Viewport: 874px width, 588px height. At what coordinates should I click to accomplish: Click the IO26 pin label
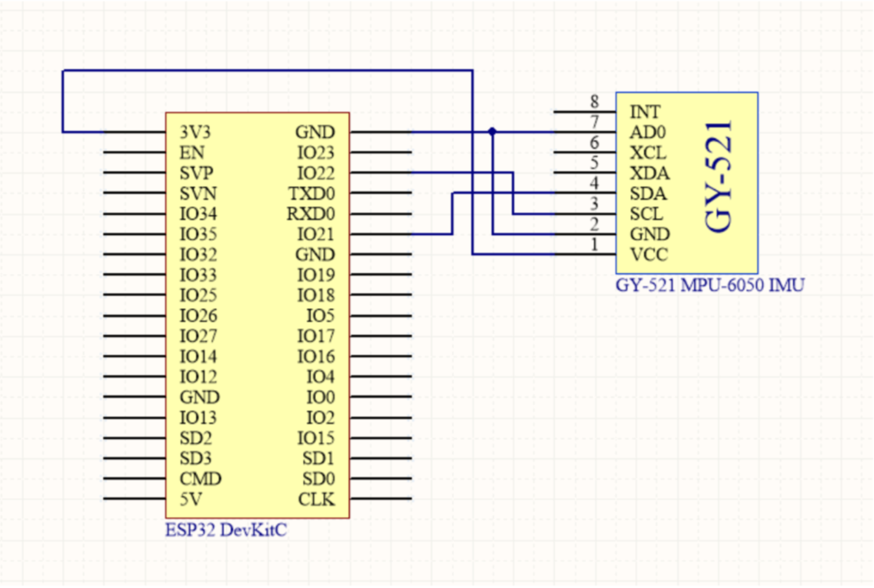198,316
